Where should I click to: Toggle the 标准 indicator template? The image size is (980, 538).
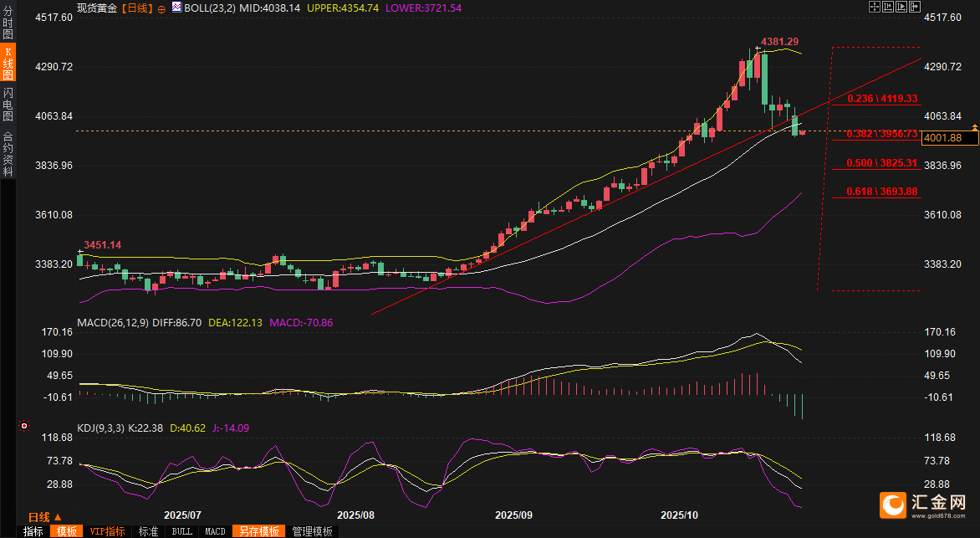[148, 531]
